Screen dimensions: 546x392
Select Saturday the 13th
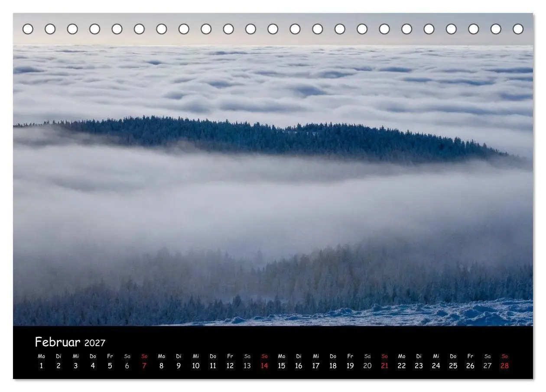247,366
